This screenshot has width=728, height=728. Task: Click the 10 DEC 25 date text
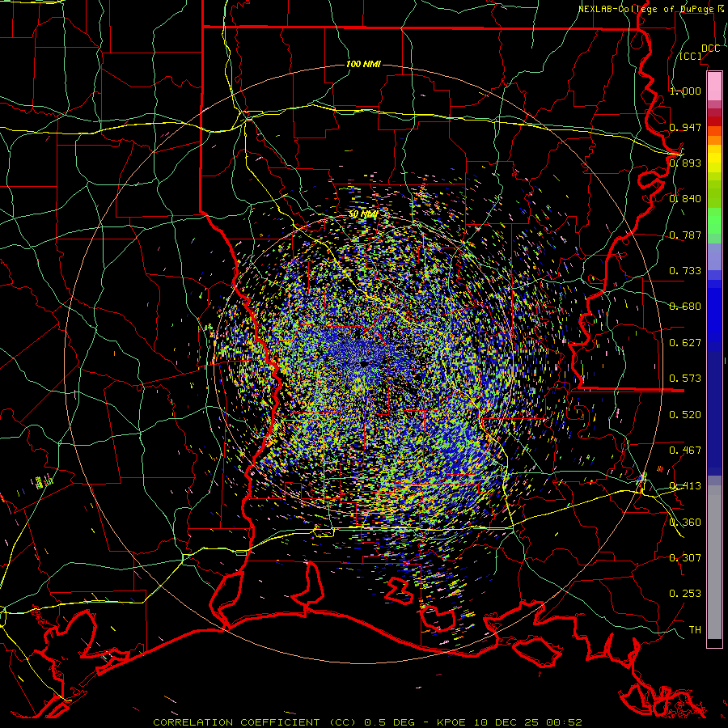[x=505, y=722]
